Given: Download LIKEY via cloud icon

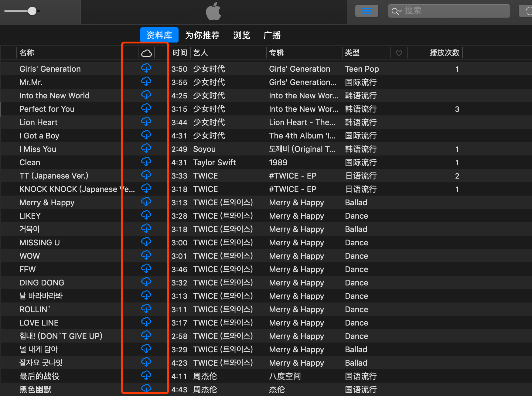Looking at the screenshot, I should [x=146, y=215].
